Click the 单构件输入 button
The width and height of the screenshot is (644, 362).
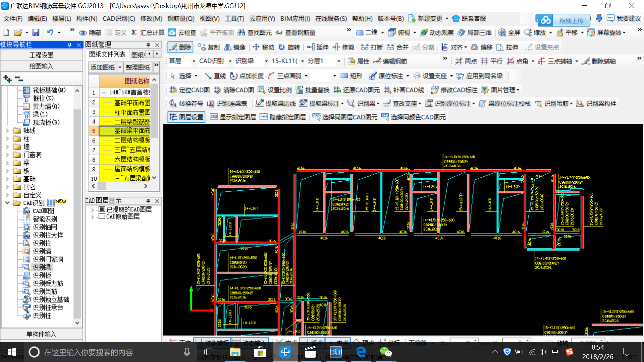(42, 334)
